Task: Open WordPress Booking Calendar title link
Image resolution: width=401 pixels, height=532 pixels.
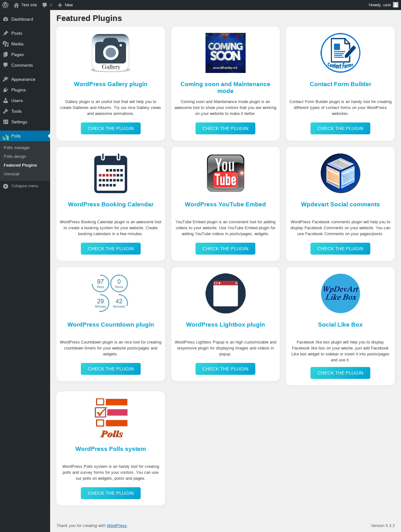Action: pos(111,204)
